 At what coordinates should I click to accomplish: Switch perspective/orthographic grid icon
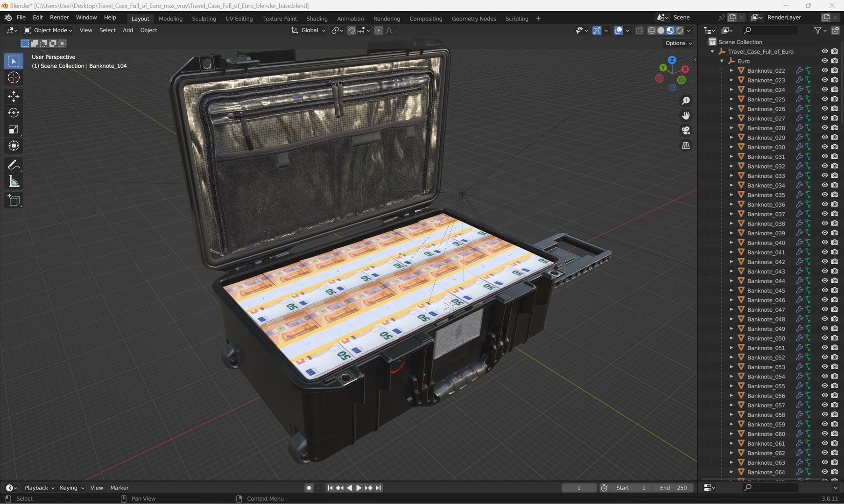tap(686, 146)
